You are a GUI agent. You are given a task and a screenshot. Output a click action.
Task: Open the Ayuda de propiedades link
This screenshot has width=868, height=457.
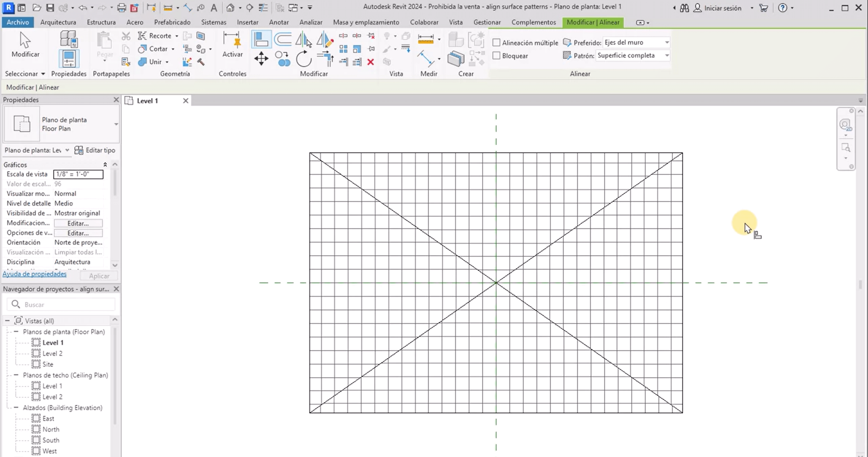(34, 274)
